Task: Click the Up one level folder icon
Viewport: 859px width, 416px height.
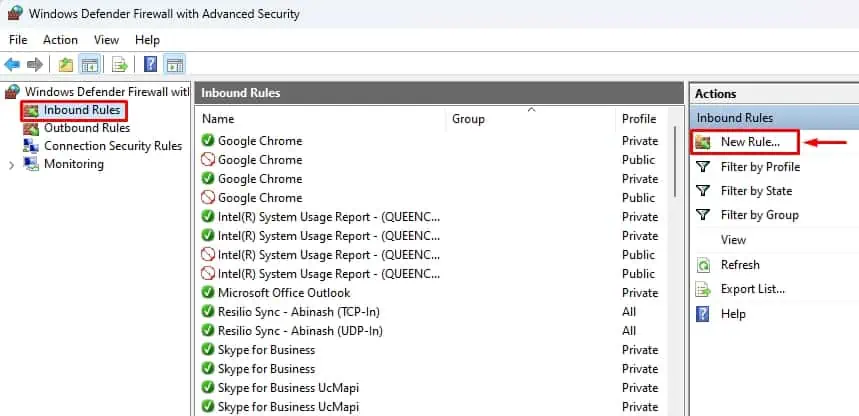Action: coord(66,65)
